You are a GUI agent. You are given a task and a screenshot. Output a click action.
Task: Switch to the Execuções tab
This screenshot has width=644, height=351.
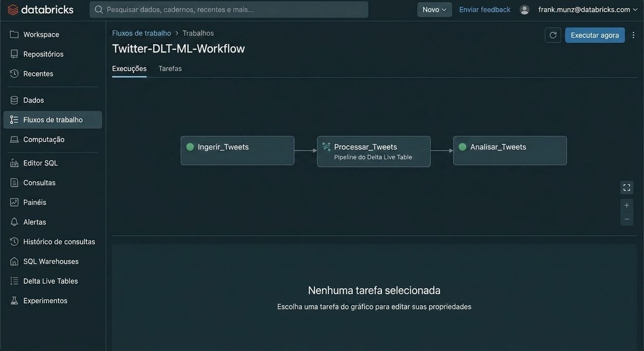tap(130, 68)
